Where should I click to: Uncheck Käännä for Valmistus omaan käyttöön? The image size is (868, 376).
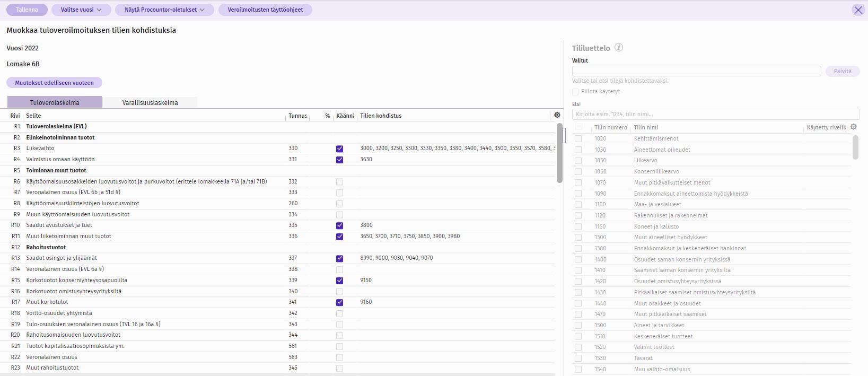click(339, 160)
